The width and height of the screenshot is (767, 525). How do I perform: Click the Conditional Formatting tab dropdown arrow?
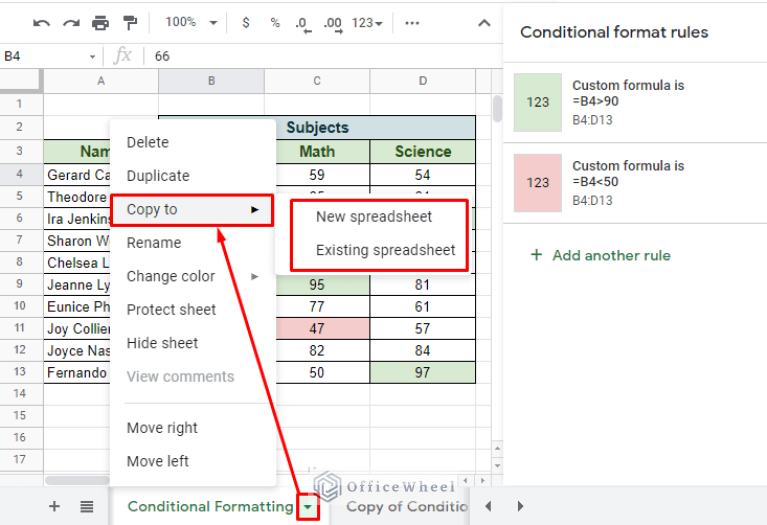[308, 508]
